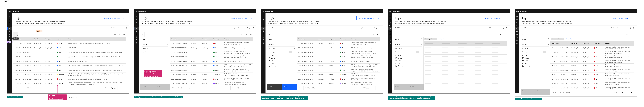Click the filter funnel icon in frame 2
This screenshot has width=644, height=107.
coord(142,35)
